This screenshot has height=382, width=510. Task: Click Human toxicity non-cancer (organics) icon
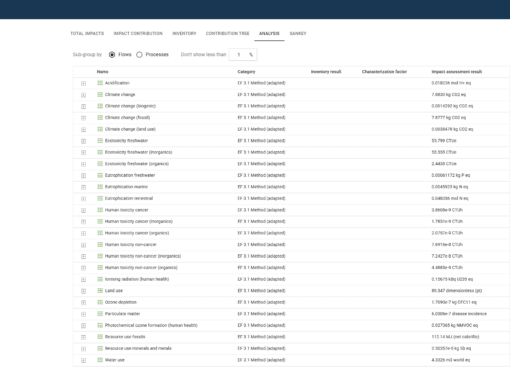click(100, 267)
